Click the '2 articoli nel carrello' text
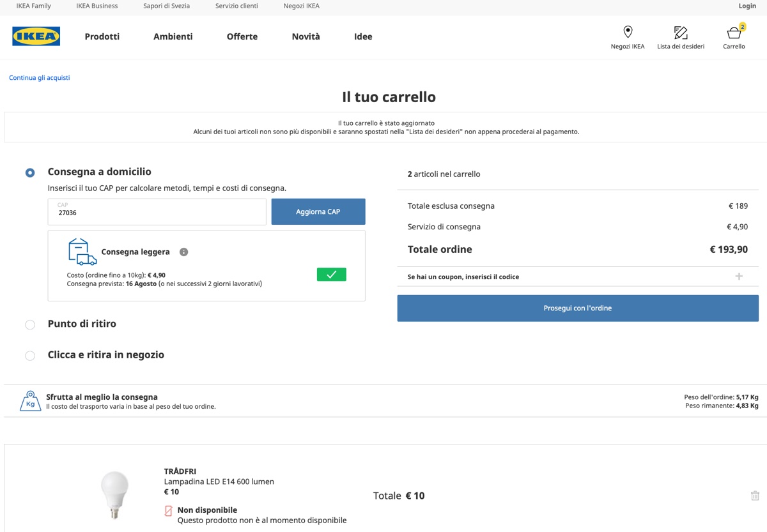Screen dimensions: 767x532 click(444, 174)
